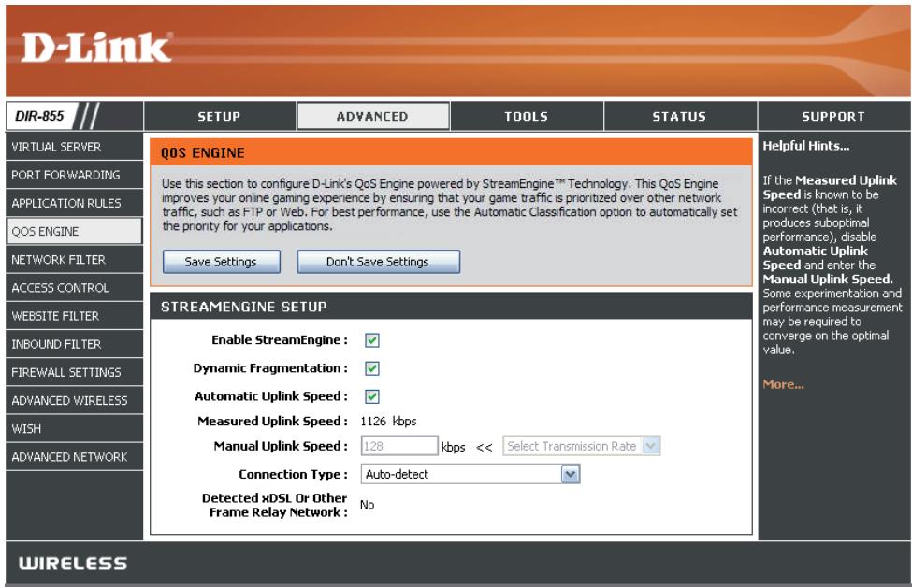Click the Detected xDSL value No
912x588 pixels.
[x=367, y=505]
